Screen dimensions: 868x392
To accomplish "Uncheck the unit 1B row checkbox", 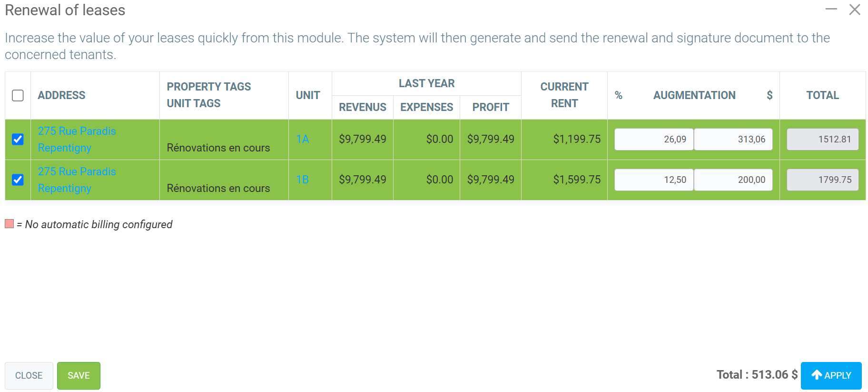I will coord(18,180).
